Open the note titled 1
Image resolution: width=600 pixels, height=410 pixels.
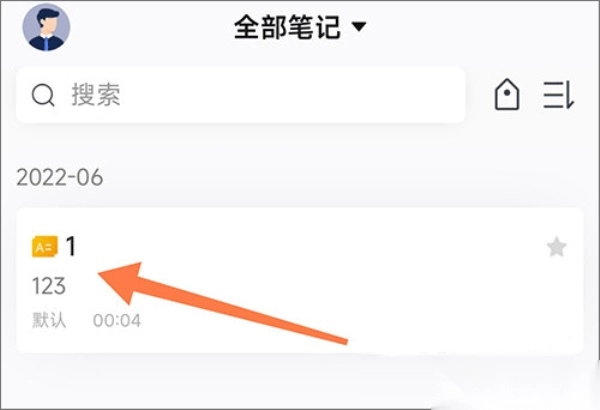(x=71, y=246)
